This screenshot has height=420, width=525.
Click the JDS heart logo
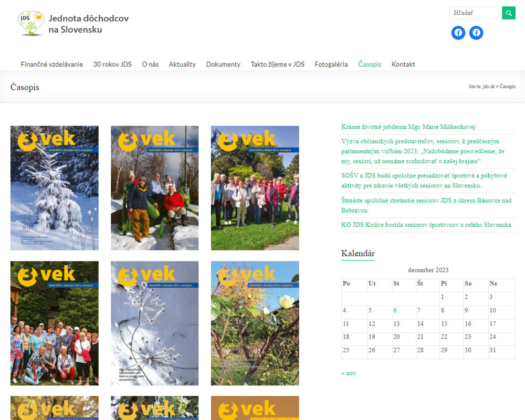[x=31, y=24]
